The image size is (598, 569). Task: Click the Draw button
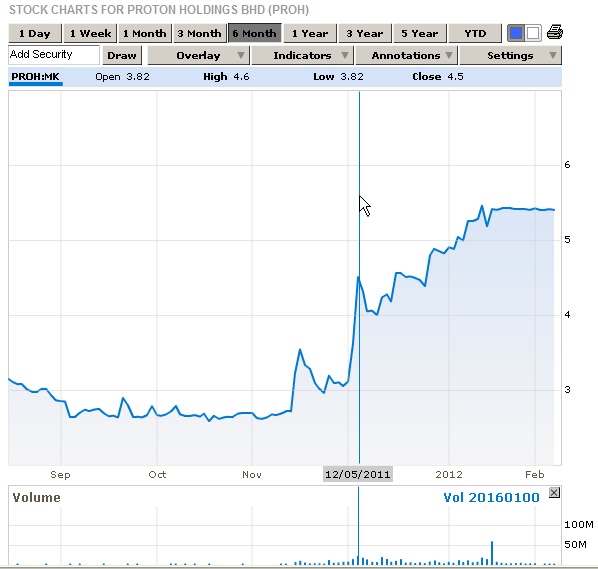[x=122, y=56]
